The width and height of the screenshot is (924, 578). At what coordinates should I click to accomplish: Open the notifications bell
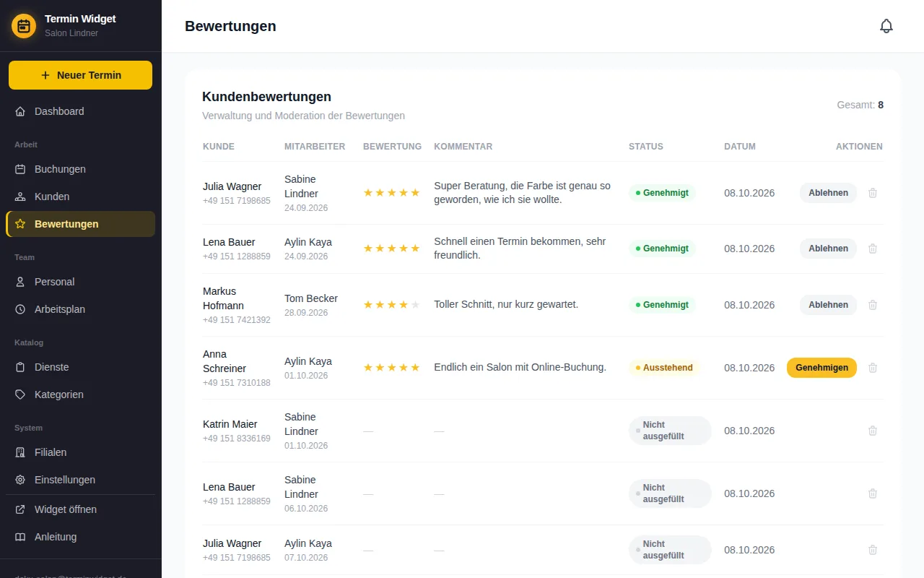[x=886, y=26]
